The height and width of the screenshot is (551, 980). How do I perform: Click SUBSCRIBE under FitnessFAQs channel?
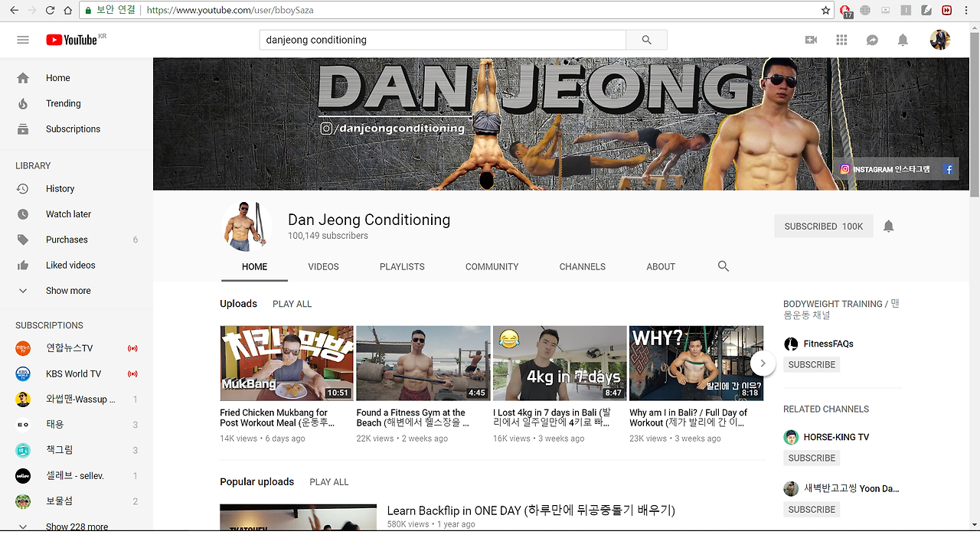click(x=811, y=364)
